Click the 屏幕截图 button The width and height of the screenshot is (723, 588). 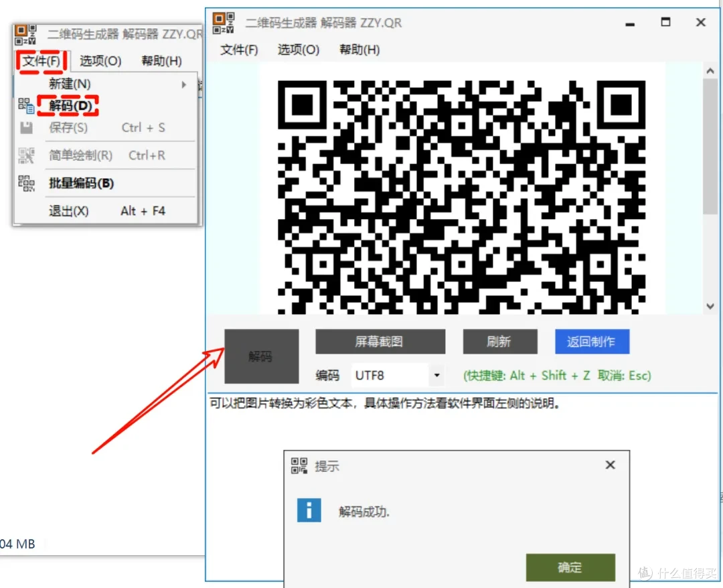click(380, 342)
